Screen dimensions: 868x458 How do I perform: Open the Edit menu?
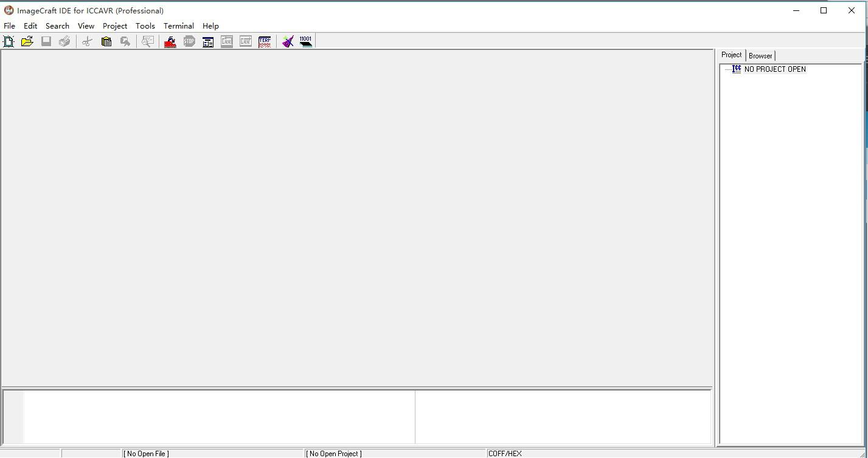point(30,26)
